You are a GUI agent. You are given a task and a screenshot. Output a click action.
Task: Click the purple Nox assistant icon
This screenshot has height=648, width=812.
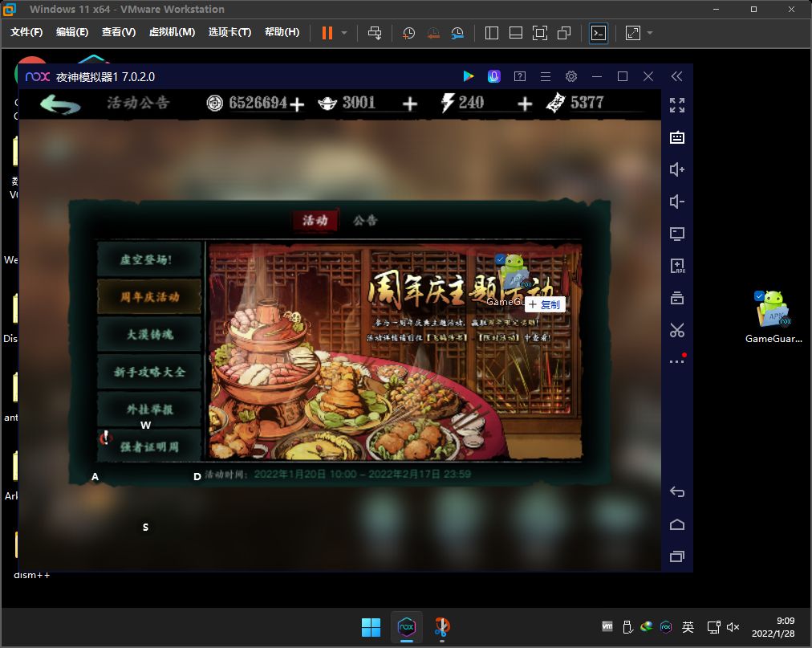[x=494, y=76]
